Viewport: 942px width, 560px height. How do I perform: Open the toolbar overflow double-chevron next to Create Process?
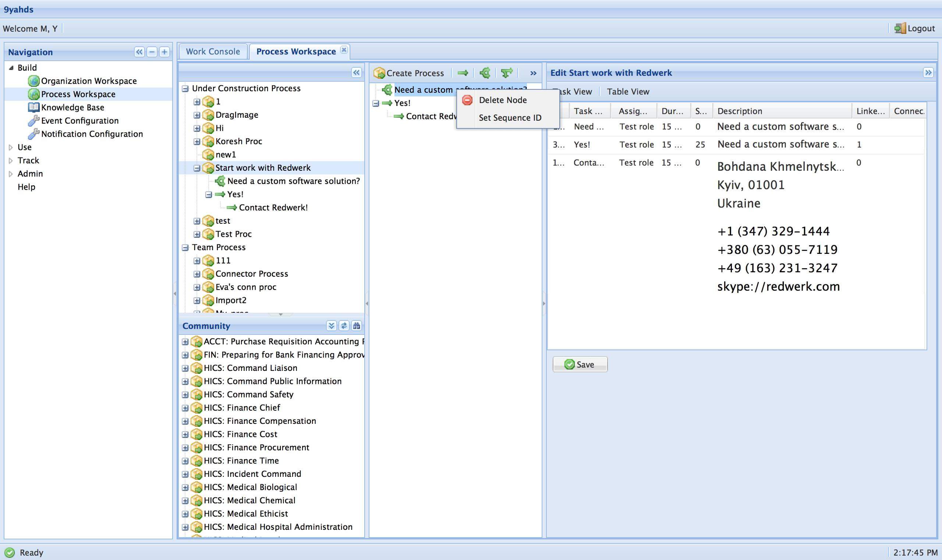tap(533, 73)
